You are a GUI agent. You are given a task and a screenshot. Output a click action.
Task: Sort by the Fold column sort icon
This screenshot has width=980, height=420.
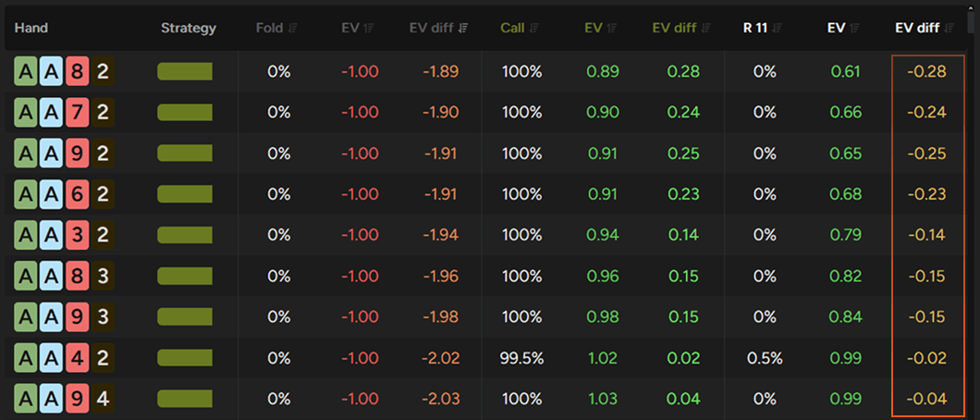click(293, 28)
